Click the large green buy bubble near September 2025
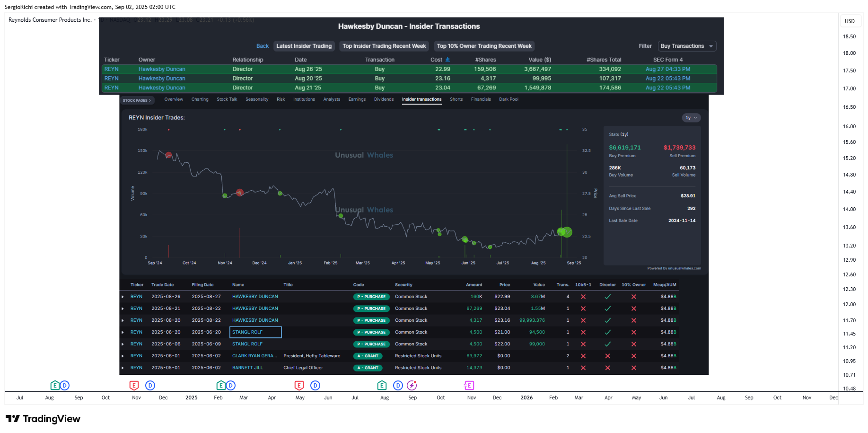868x433 pixels. pos(567,232)
